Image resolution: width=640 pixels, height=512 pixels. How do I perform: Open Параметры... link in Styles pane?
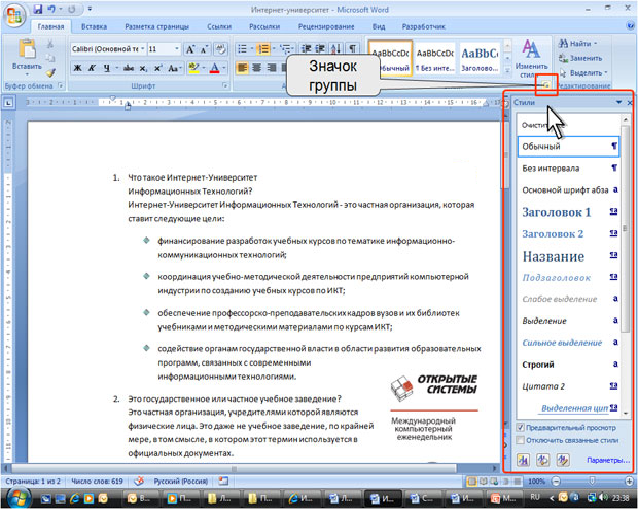click(608, 461)
